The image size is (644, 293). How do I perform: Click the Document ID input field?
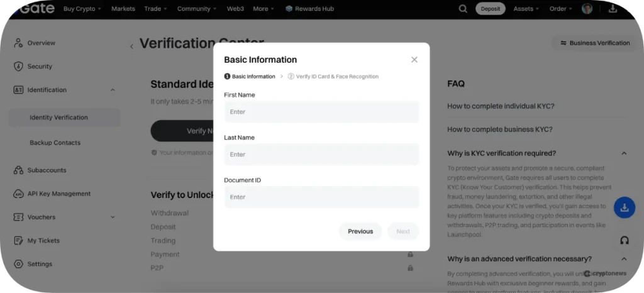tap(321, 197)
